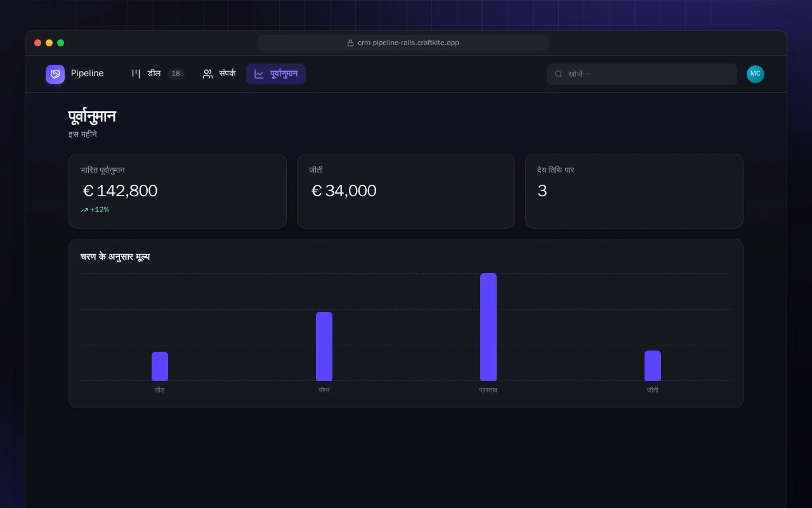Focus the खोजें search field
Screen dimensions: 812x508
click(x=642, y=74)
